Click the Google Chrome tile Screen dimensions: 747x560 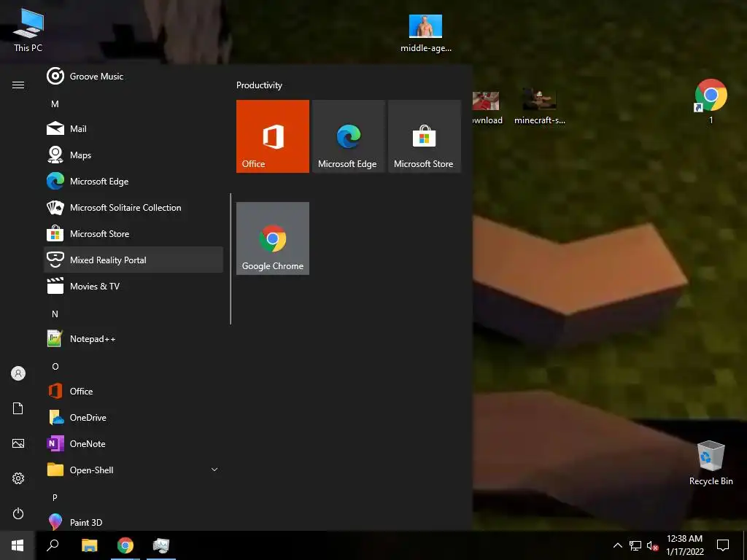(273, 238)
